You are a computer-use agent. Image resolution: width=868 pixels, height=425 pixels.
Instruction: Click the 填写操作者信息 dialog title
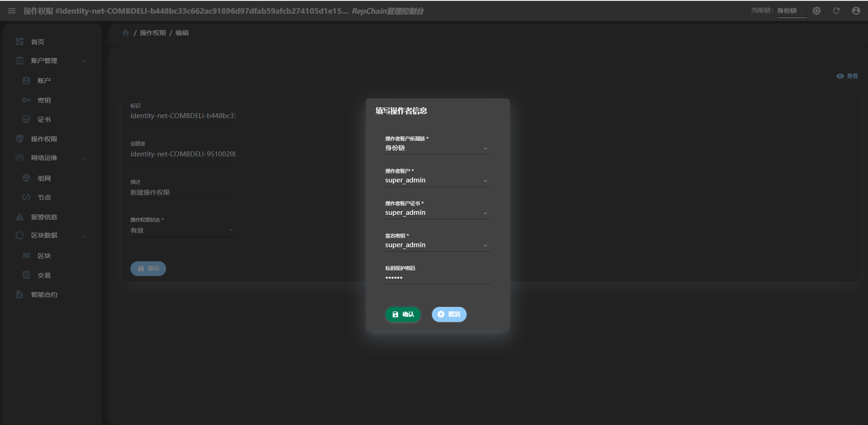(x=401, y=111)
